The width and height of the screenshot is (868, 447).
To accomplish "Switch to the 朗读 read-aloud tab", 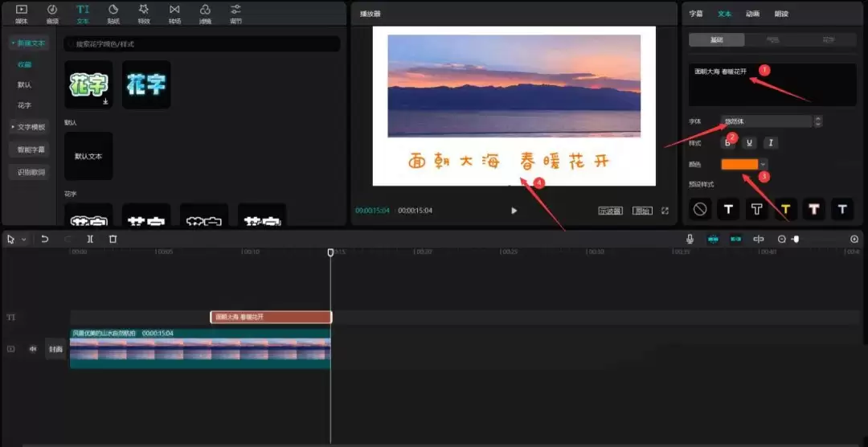I will [x=782, y=14].
